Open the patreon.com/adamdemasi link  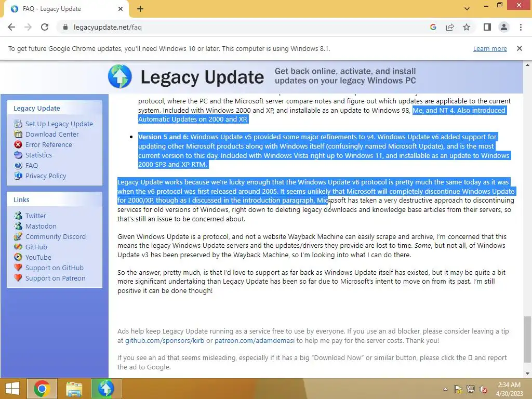tap(255, 340)
